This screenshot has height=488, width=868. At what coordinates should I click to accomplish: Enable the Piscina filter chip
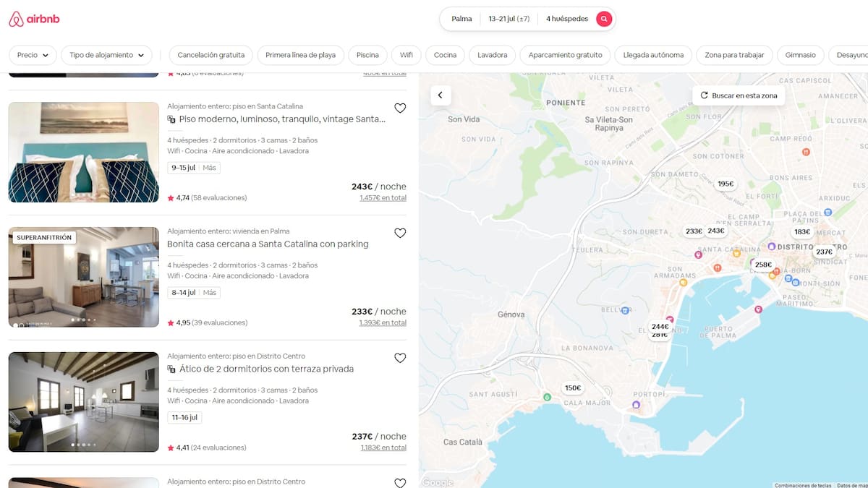click(x=367, y=55)
